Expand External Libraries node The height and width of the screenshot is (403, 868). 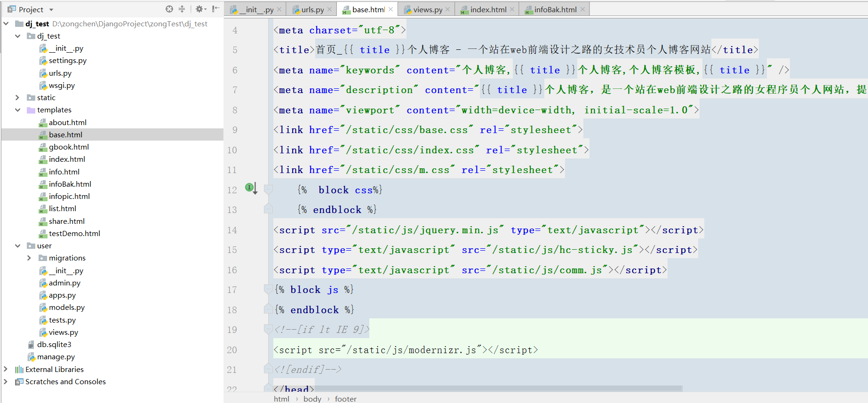(6, 370)
